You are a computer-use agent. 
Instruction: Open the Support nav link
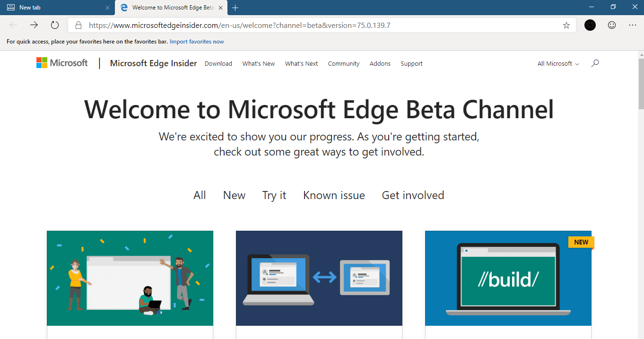(412, 64)
